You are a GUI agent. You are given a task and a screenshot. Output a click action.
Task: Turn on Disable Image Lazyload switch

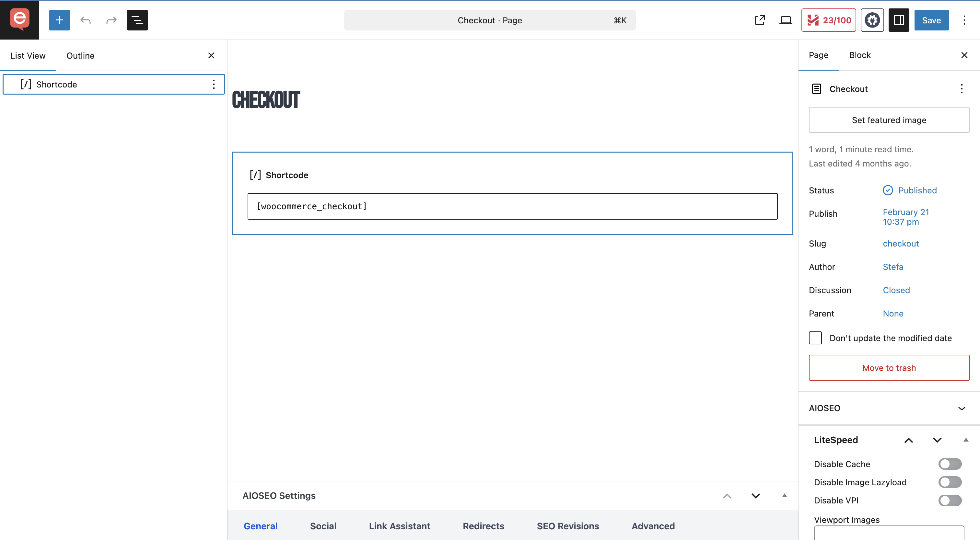tap(950, 482)
